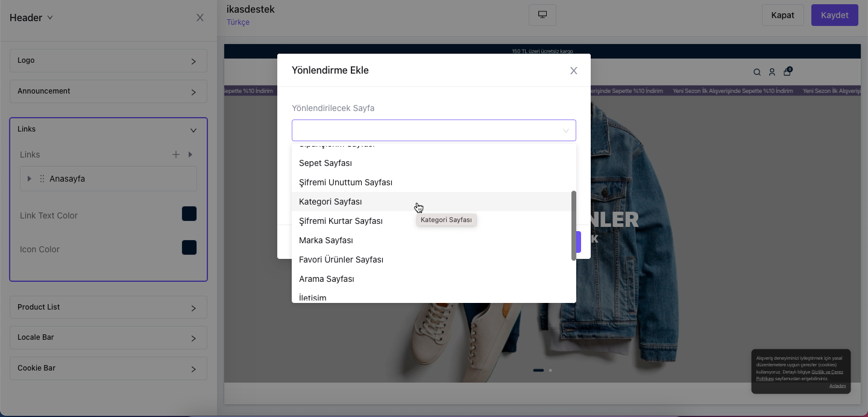
Task: Select first slider dot in preview
Action: [x=538, y=370]
